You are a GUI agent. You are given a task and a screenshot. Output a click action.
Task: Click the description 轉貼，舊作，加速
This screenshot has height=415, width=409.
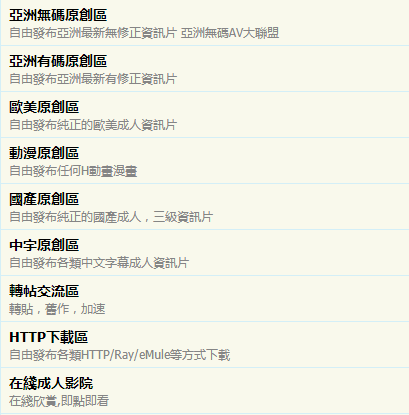(57, 309)
